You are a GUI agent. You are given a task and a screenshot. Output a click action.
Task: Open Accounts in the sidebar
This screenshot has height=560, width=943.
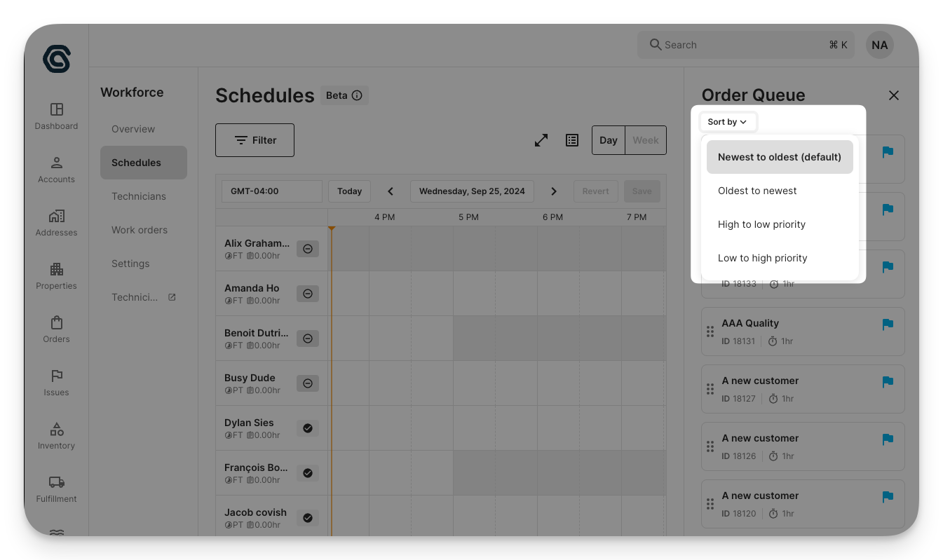(57, 170)
